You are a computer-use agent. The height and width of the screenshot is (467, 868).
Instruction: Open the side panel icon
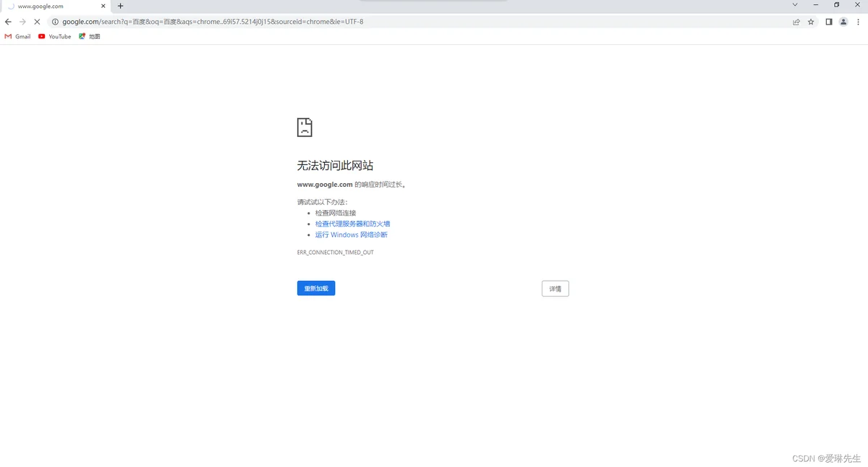click(829, 22)
